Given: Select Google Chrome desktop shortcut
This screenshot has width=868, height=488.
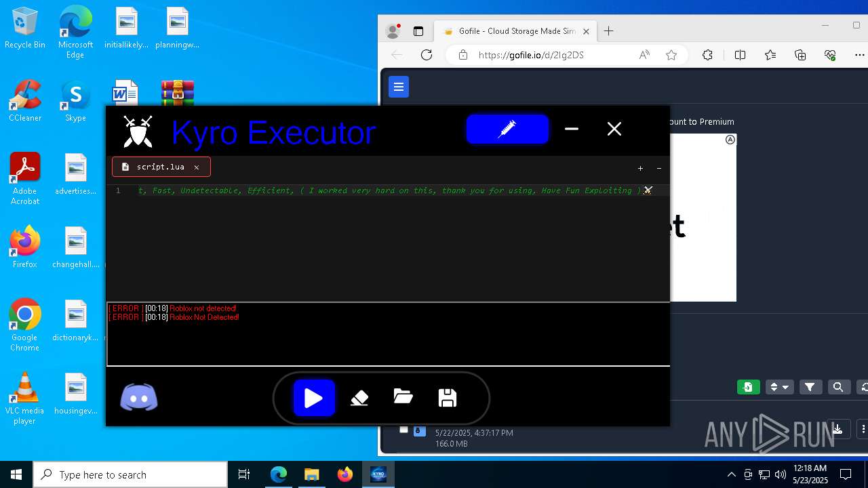Looking at the screenshot, I should click(x=25, y=325).
